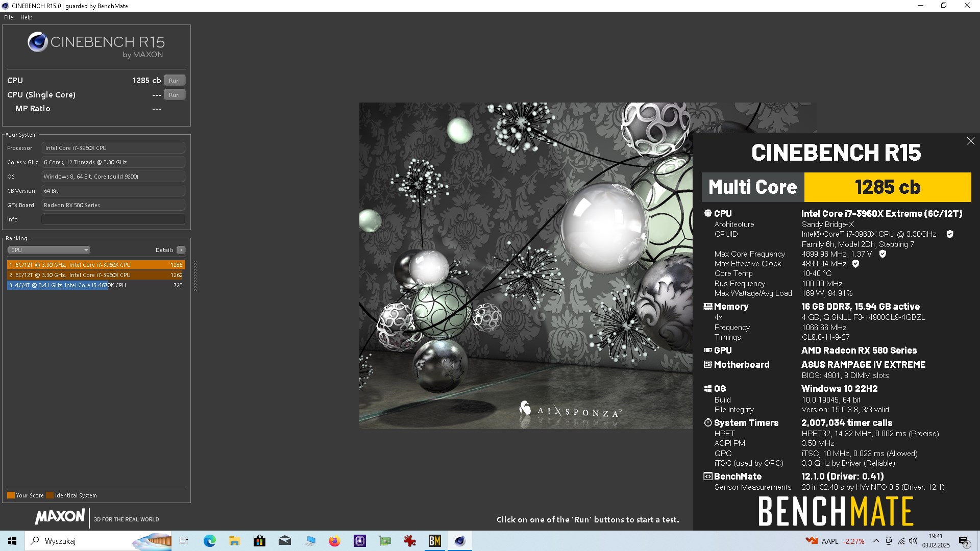Click the Info text field
The height and width of the screenshot is (551, 980).
(113, 219)
